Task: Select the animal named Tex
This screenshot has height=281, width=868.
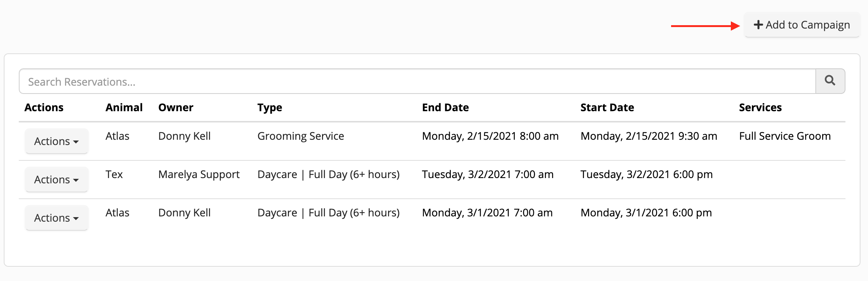Action: point(114,174)
